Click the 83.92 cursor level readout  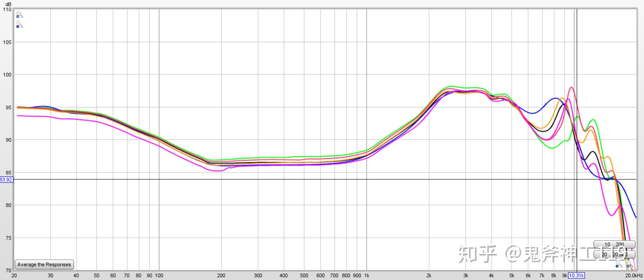(x=6, y=179)
